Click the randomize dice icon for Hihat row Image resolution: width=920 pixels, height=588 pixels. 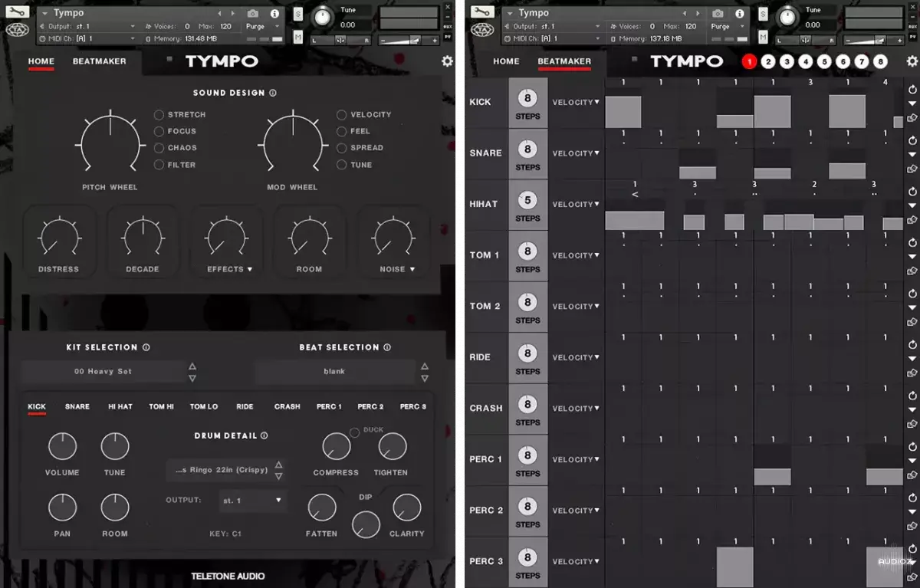click(912, 220)
